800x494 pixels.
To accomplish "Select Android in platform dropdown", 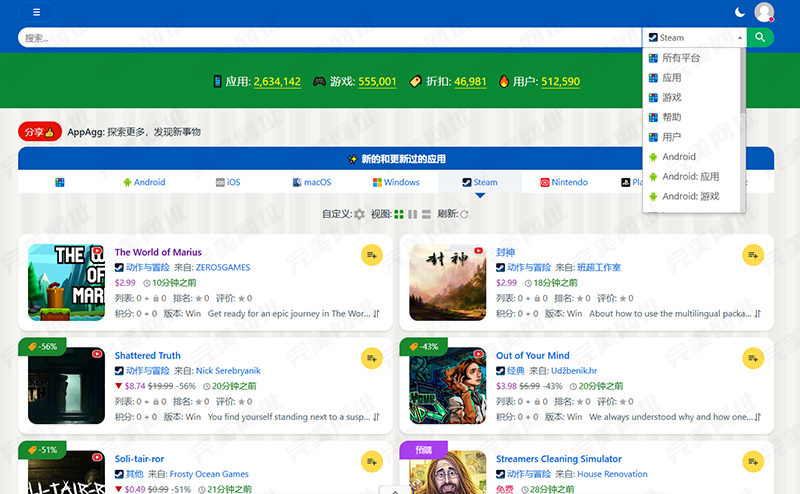I will [x=691, y=157].
